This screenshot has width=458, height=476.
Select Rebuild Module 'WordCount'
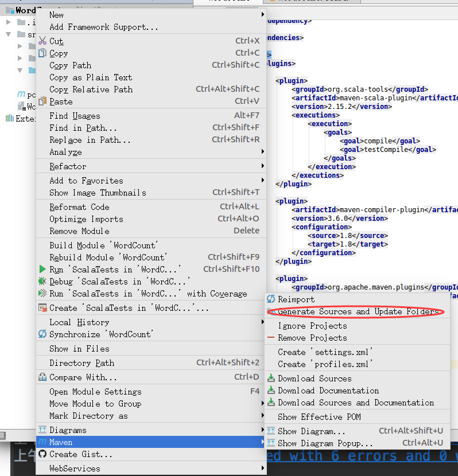(151, 257)
